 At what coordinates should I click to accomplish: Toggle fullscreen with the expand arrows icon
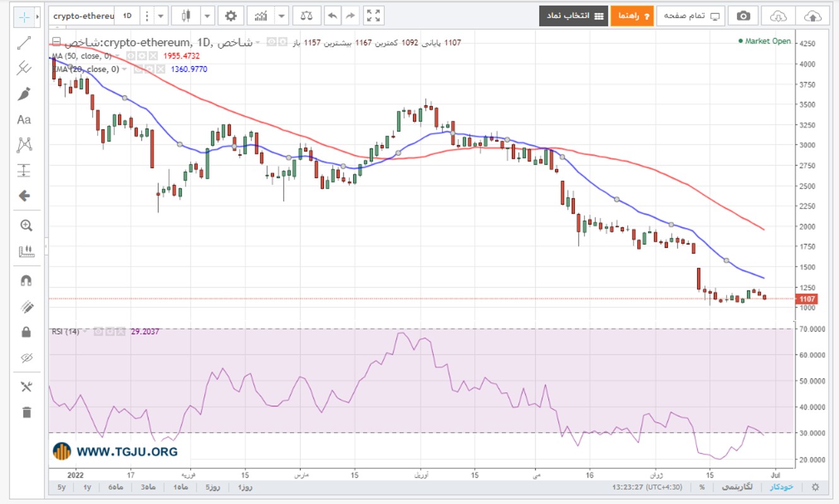[373, 16]
